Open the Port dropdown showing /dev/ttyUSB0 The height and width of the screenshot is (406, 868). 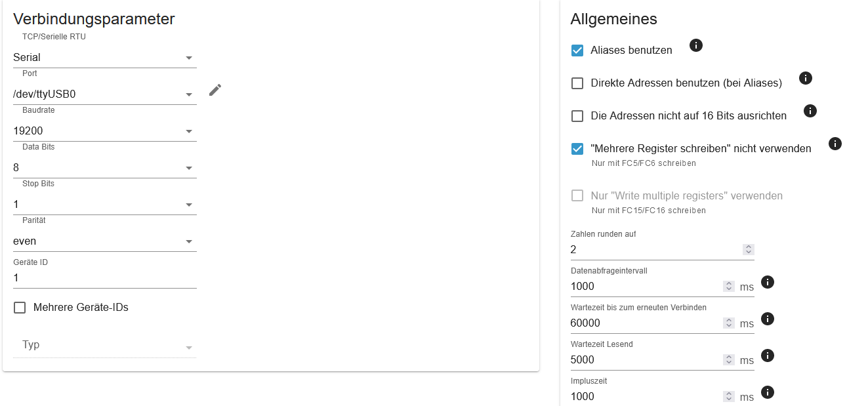(x=104, y=94)
